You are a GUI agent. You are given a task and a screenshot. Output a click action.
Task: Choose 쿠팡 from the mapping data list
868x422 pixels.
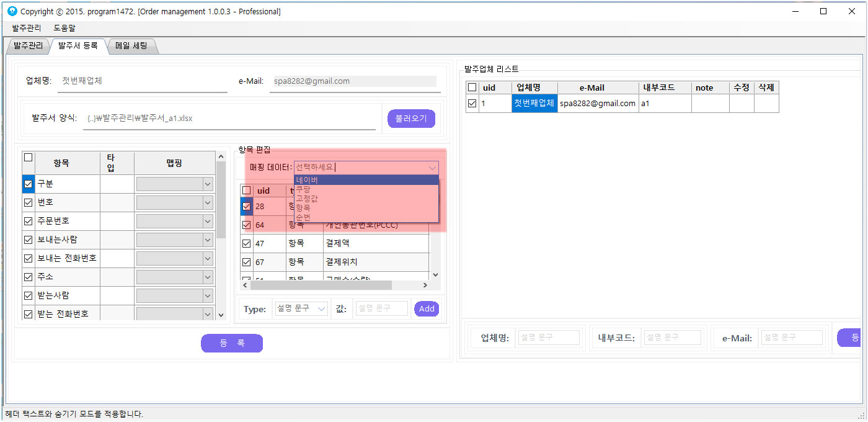[x=366, y=189]
